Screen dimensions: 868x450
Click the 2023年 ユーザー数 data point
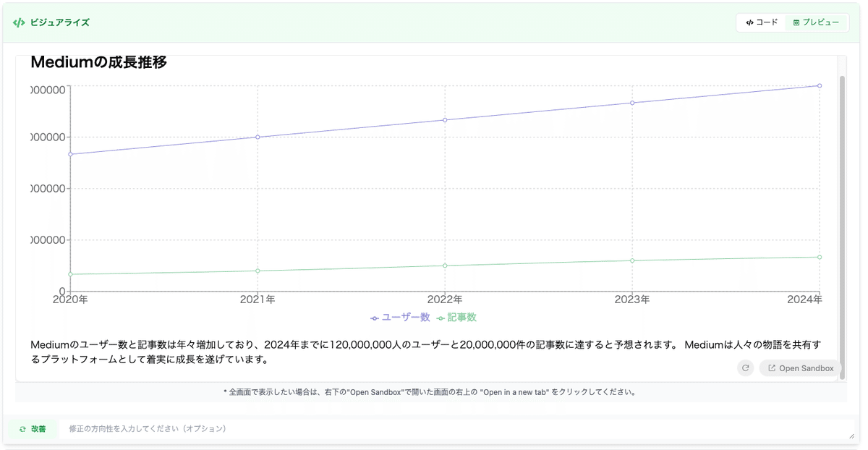(632, 103)
